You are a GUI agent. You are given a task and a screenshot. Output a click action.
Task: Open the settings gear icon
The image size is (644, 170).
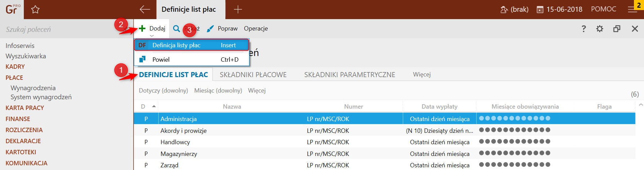coord(600,29)
